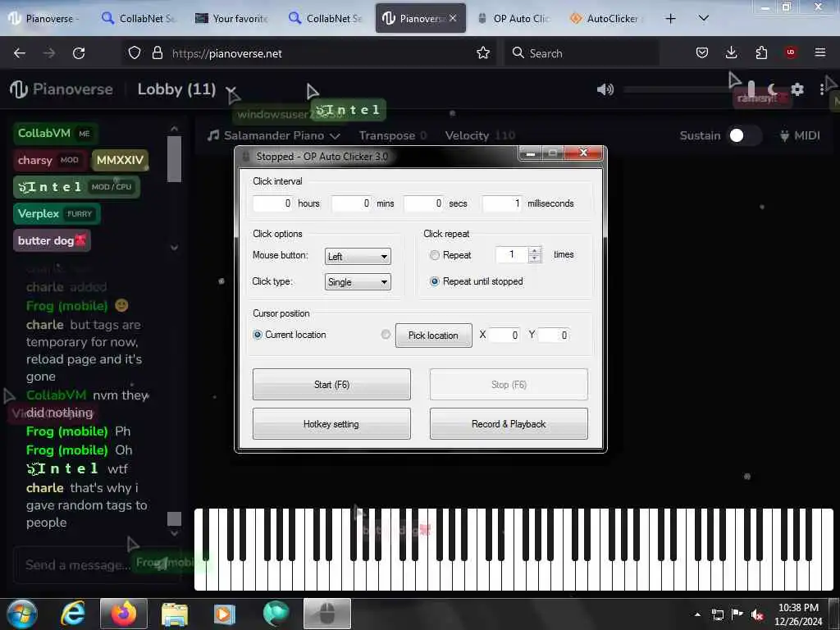Switch to the first CollabNet tab
The width and height of the screenshot is (840, 630).
[139, 19]
